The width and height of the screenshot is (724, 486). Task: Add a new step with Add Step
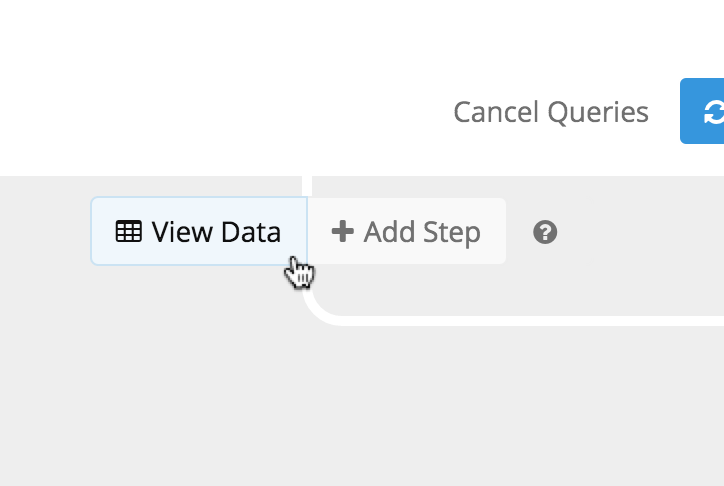tap(407, 231)
